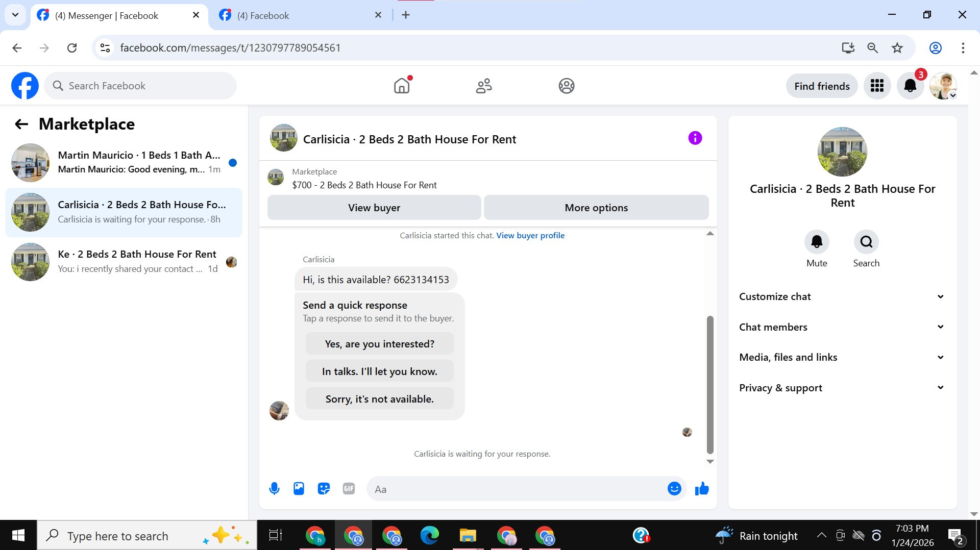This screenshot has width=980, height=550.
Task: Choose a GIF icon
Action: click(x=349, y=489)
